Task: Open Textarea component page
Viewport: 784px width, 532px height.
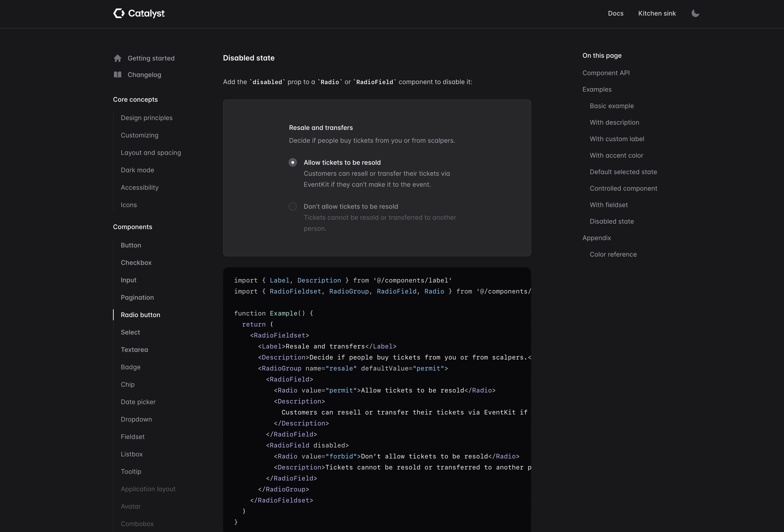Action: point(134,350)
